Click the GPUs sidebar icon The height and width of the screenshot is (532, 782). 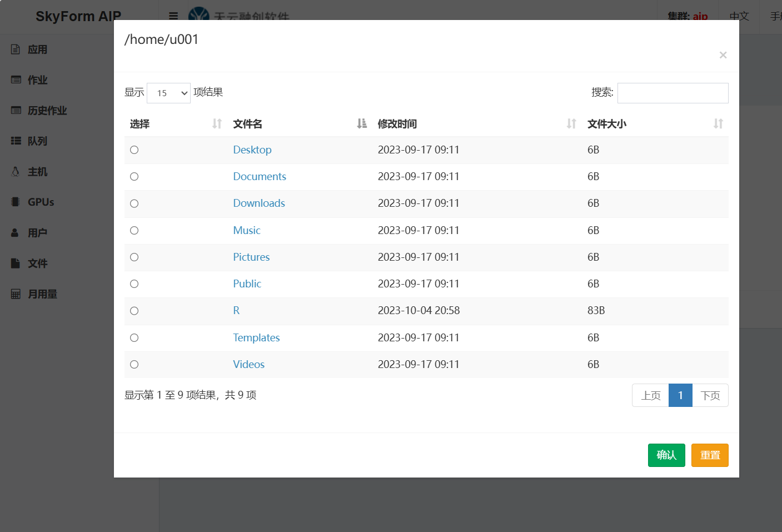tap(16, 202)
